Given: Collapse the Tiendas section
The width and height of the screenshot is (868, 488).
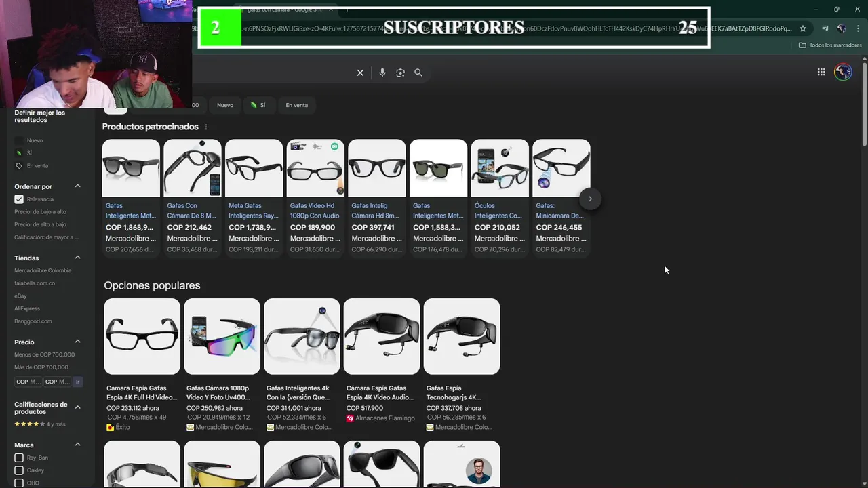Looking at the screenshot, I should pos(77,258).
